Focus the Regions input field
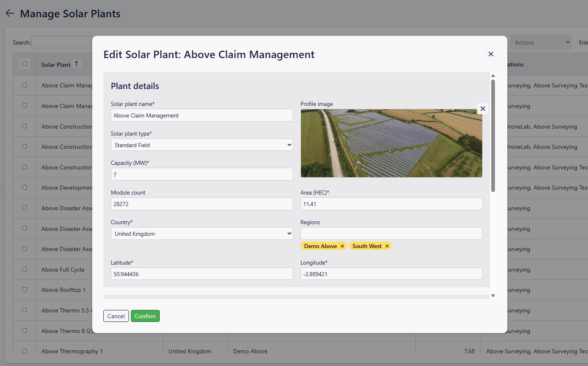This screenshot has height=366, width=588. pyautogui.click(x=391, y=234)
